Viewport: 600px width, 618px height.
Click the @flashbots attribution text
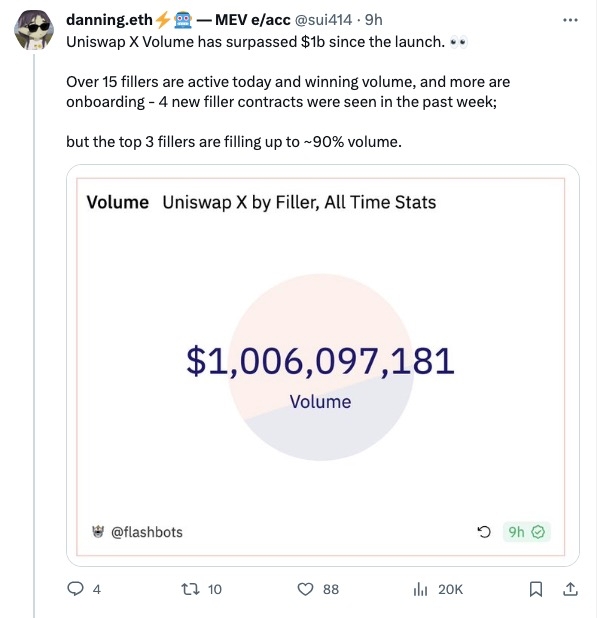[x=147, y=532]
